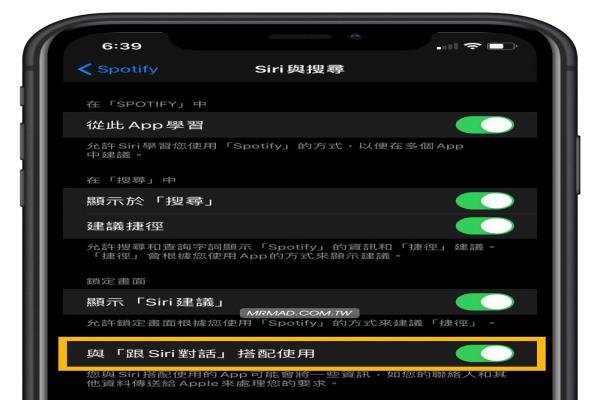Select the 與「跟 Siri 對話」搭配使用 label
The height and width of the screenshot is (400, 600).
coord(201,353)
